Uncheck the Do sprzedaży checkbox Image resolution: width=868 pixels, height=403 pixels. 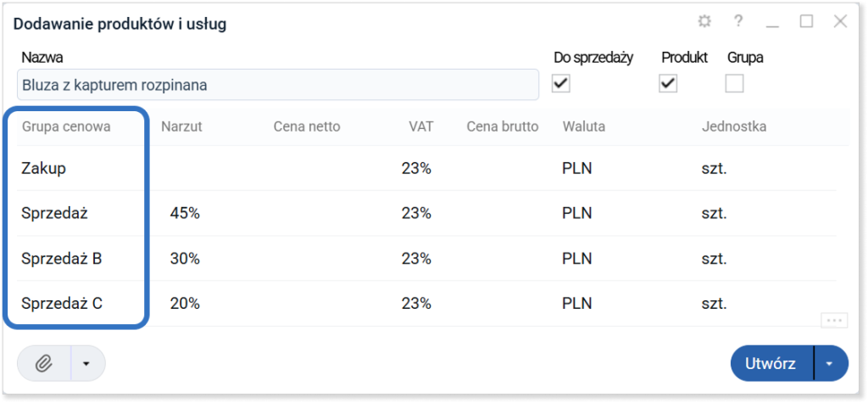561,84
